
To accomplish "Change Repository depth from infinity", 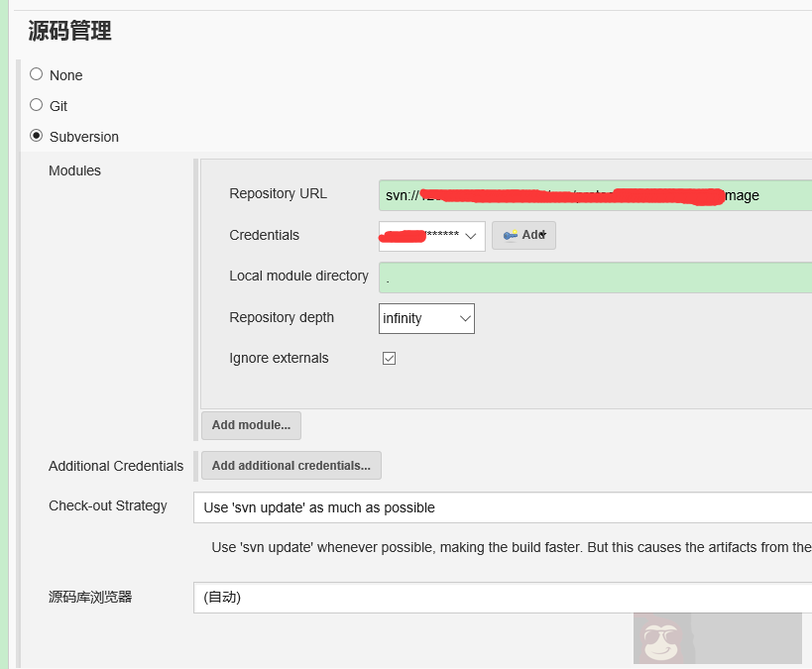I will 426,318.
